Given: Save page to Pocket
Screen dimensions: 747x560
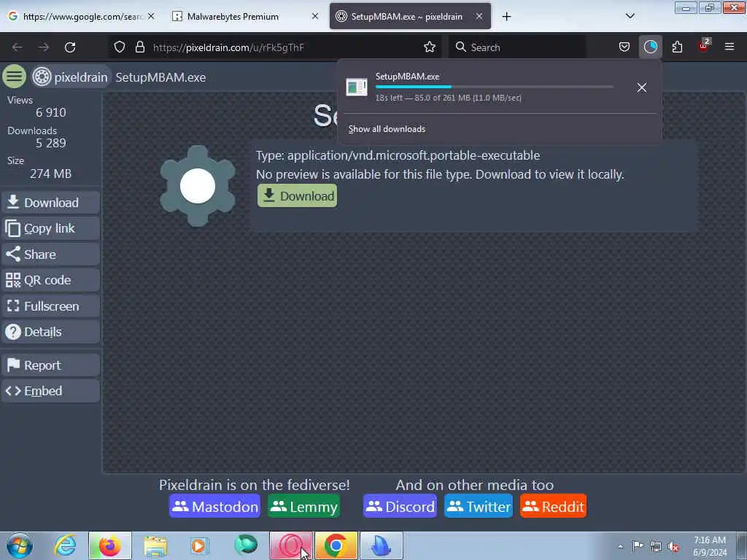Looking at the screenshot, I should click(x=624, y=47).
